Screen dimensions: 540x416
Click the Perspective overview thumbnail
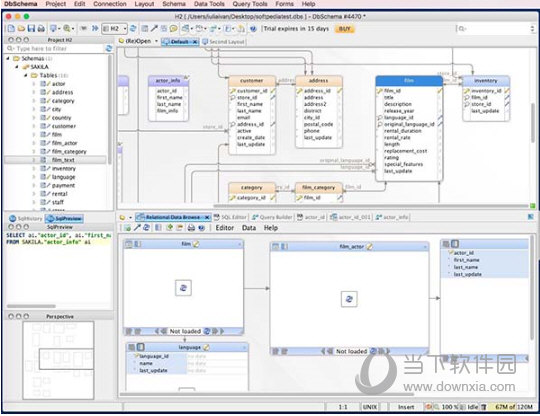click(x=58, y=360)
